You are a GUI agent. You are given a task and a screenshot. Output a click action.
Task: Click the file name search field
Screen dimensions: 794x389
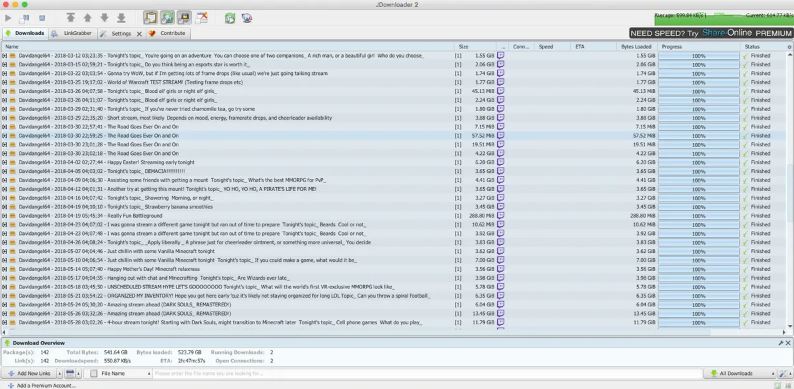pyautogui.click(x=427, y=373)
